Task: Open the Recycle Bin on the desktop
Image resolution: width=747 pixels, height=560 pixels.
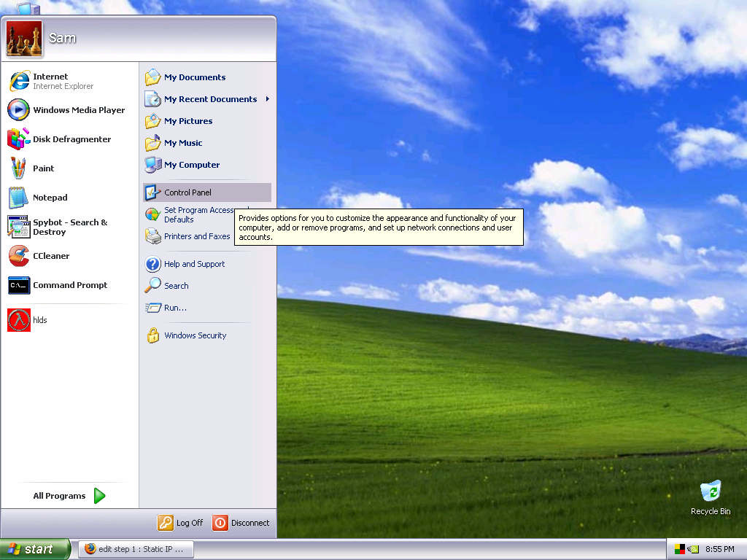Action: pos(711,497)
